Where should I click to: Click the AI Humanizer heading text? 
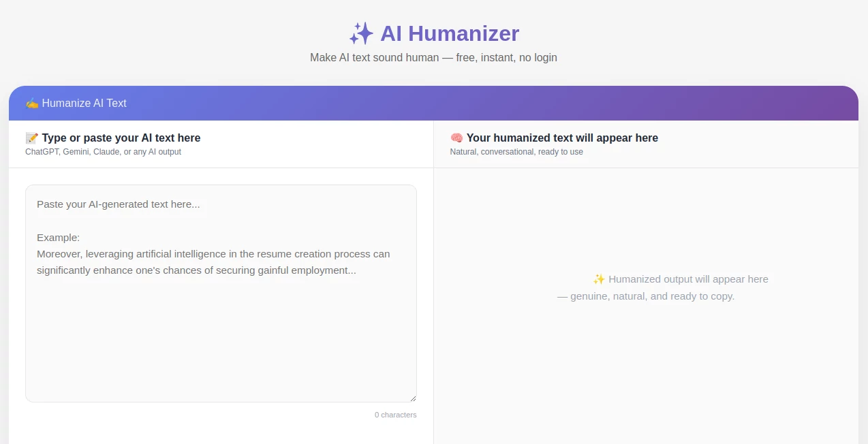(450, 33)
